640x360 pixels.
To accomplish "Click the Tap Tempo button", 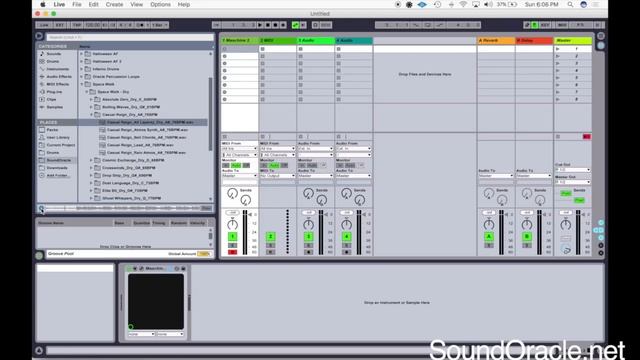I will tap(76, 25).
